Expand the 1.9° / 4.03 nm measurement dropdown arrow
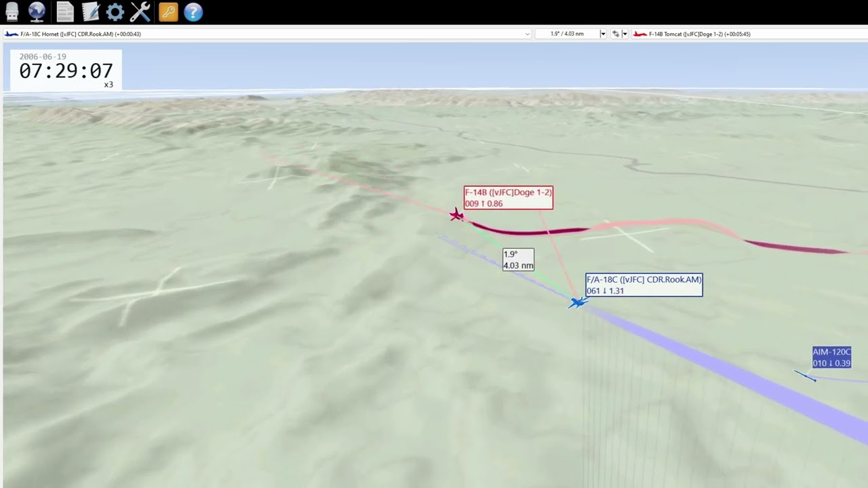This screenshot has height=488, width=868. coord(603,34)
